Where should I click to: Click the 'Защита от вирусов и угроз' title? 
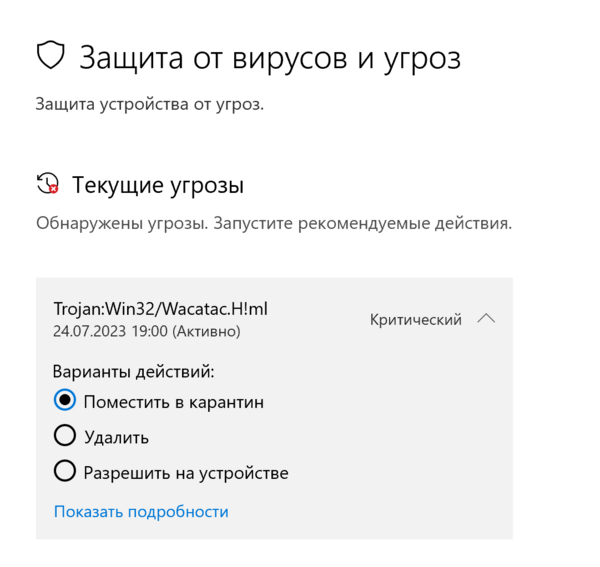270,57
